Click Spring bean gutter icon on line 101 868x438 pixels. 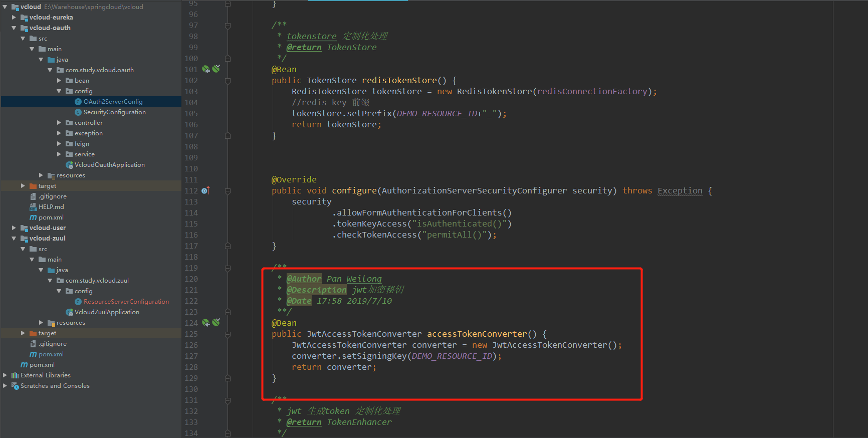206,69
